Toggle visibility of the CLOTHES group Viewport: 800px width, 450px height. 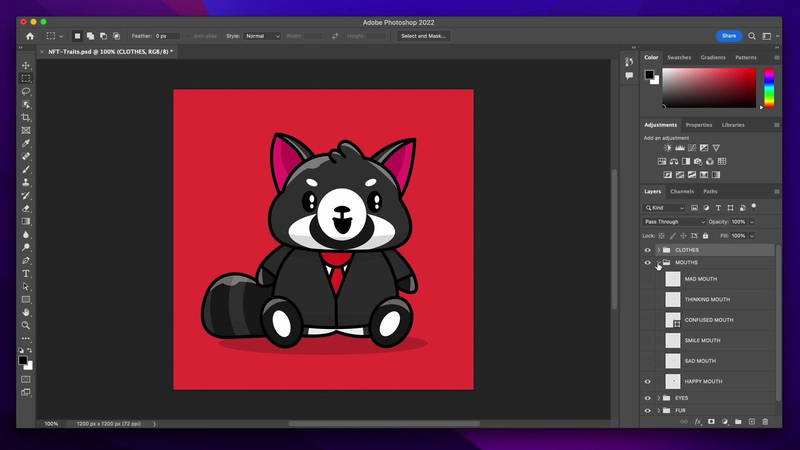click(x=647, y=250)
